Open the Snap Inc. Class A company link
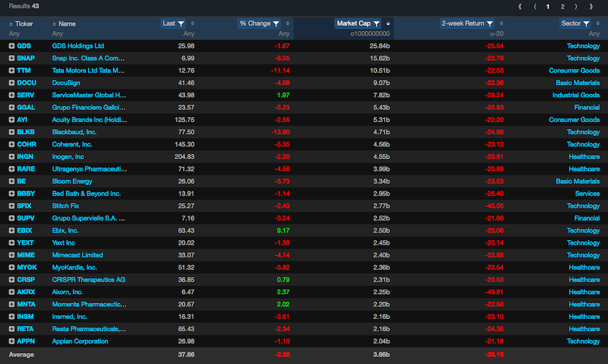This screenshot has height=364, width=608. 88,58
